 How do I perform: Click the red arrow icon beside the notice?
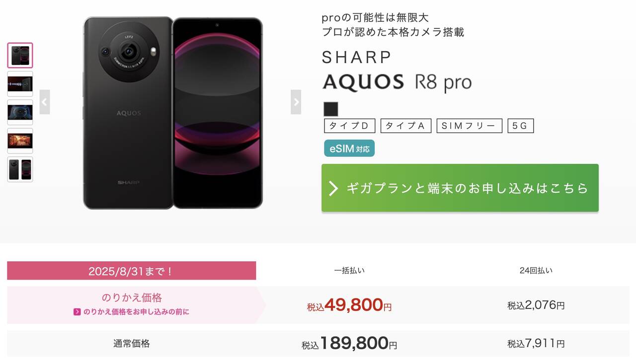77,311
